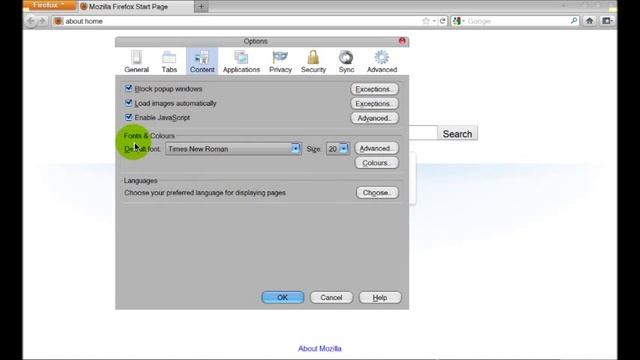
Task: Open the Security options pane
Action: point(313,62)
